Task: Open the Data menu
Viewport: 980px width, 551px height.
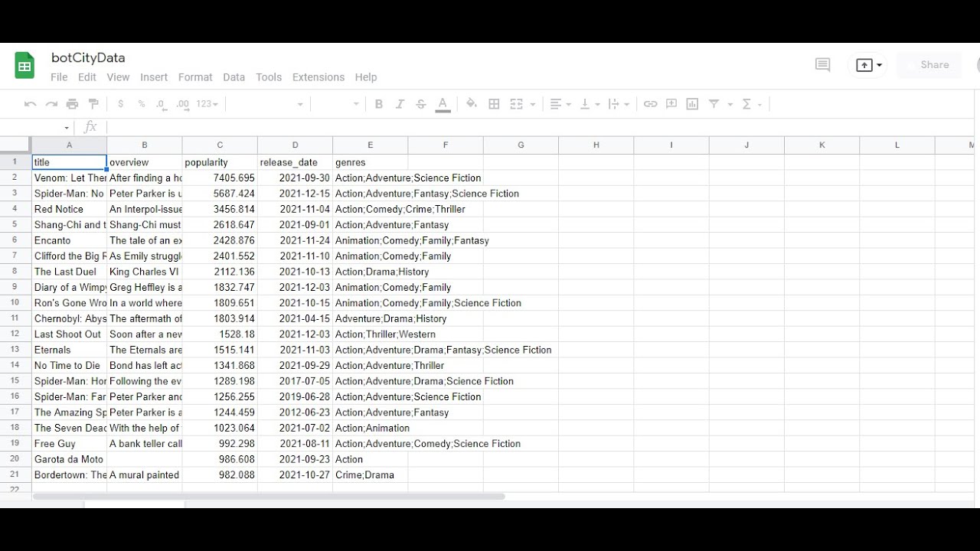Action: click(234, 77)
